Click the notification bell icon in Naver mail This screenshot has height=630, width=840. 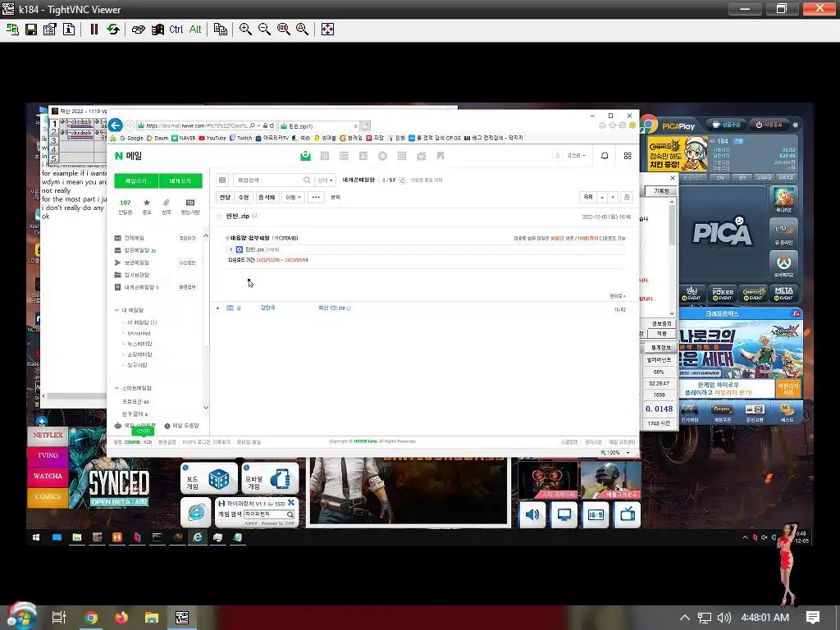(x=605, y=156)
